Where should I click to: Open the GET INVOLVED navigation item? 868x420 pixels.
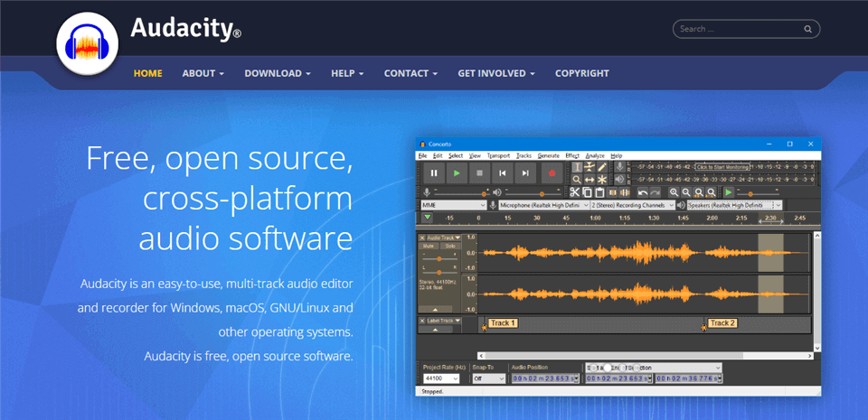496,73
